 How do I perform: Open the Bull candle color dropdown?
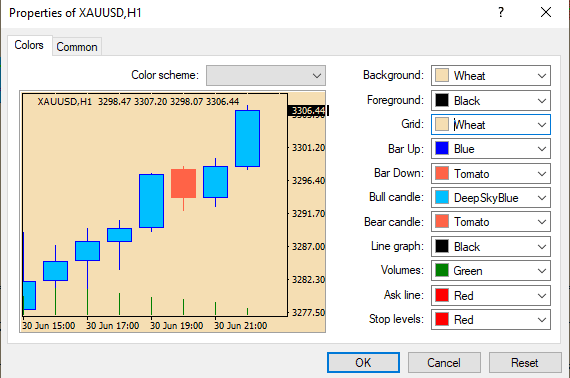click(491, 197)
